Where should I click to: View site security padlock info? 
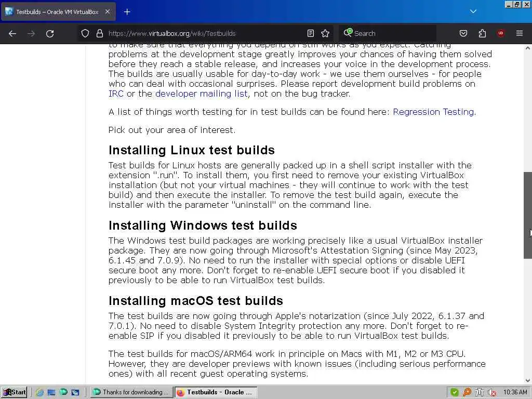tap(99, 33)
